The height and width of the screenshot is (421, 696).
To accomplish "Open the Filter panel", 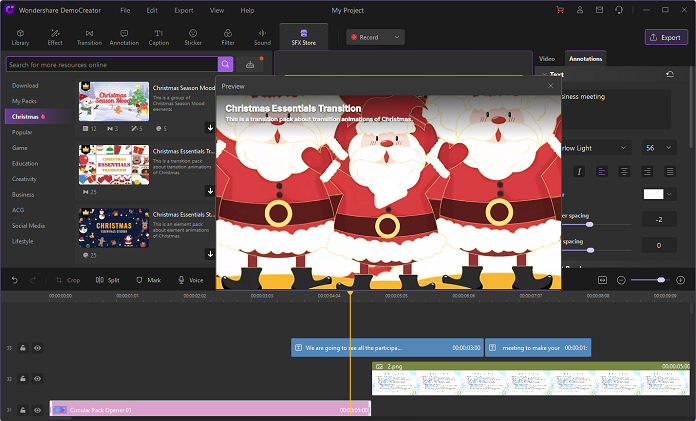I will click(x=228, y=37).
